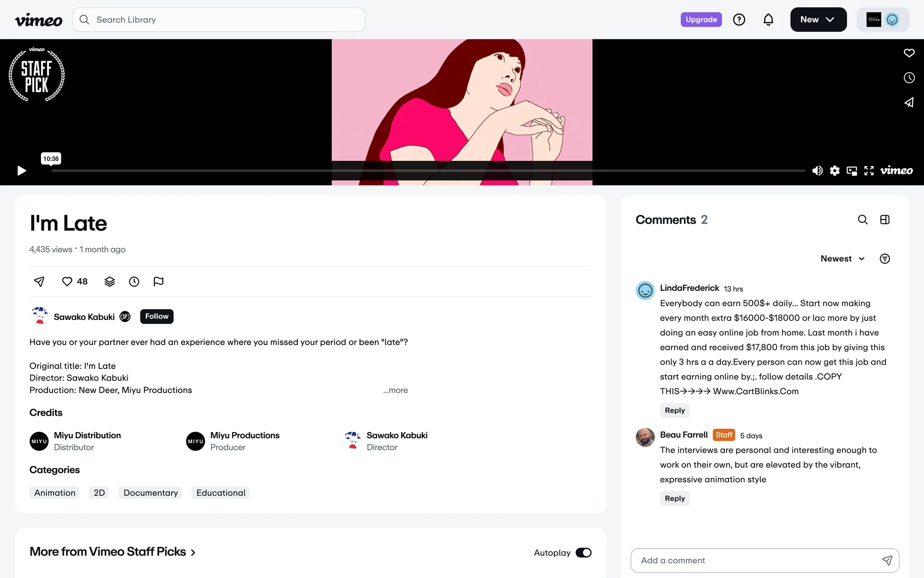Enter fullscreen mode in the player

pyautogui.click(x=869, y=171)
